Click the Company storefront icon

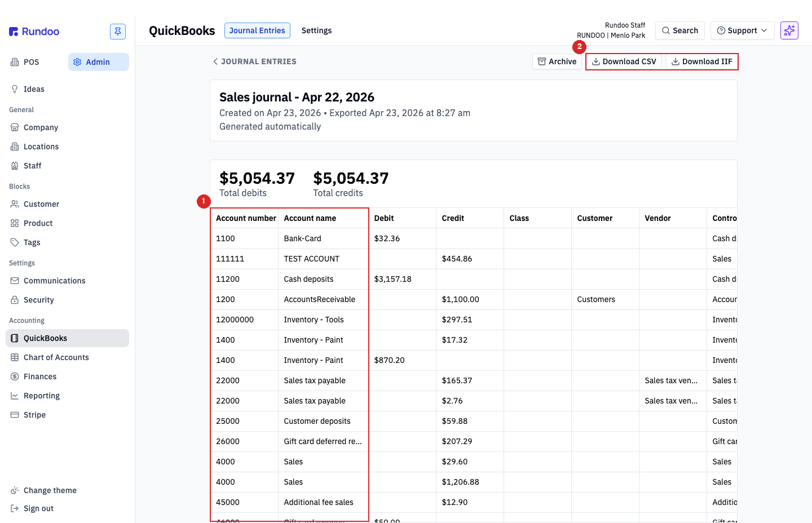pos(15,127)
